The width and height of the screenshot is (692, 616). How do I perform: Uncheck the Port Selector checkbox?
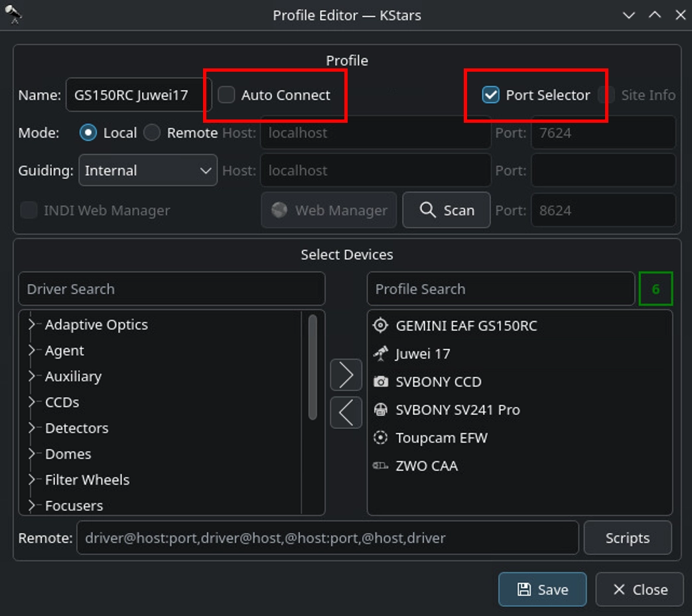(x=490, y=95)
